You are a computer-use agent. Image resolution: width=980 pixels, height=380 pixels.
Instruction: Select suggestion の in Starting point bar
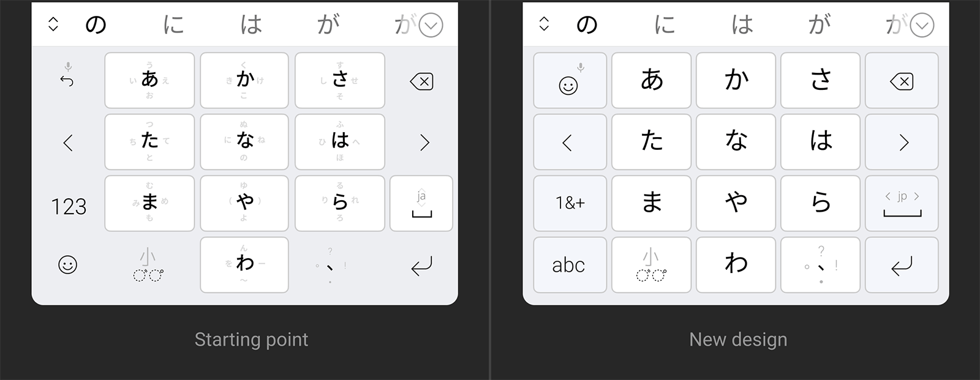pyautogui.click(x=96, y=24)
